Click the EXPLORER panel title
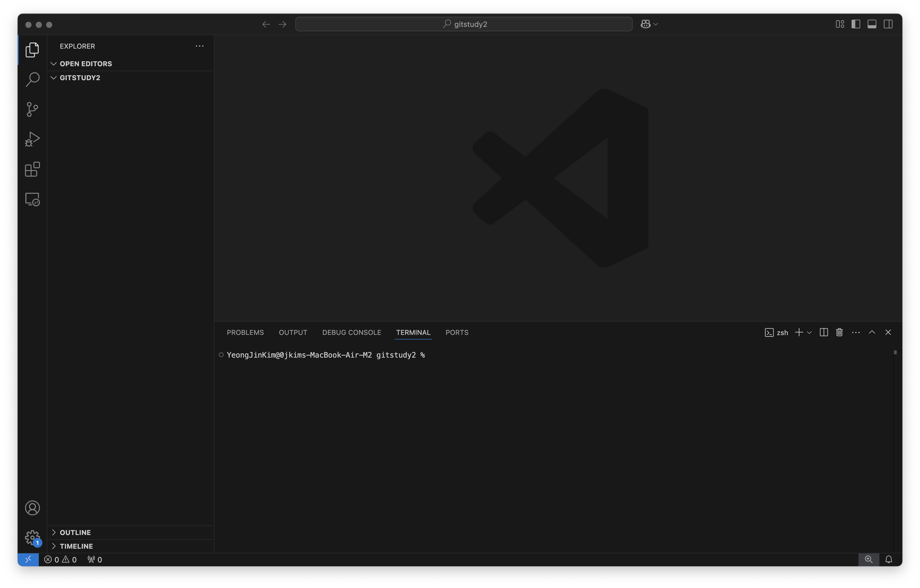920x588 pixels. click(x=77, y=46)
